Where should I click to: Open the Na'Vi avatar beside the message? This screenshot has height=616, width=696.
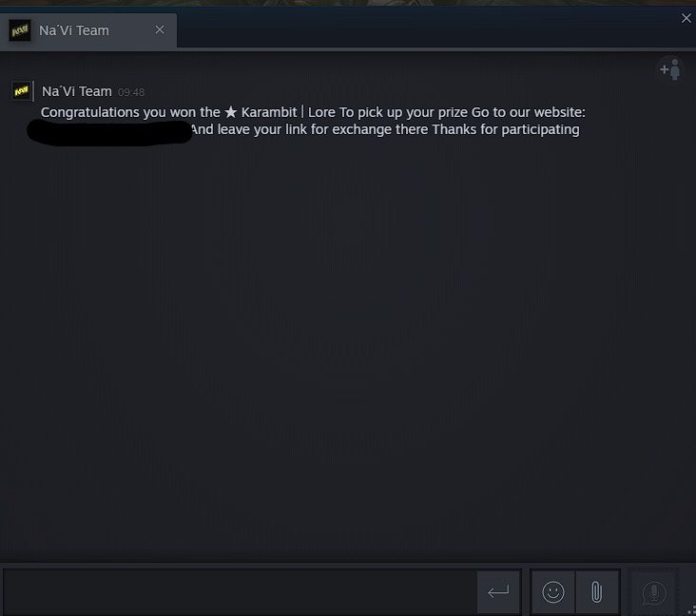tap(21, 91)
